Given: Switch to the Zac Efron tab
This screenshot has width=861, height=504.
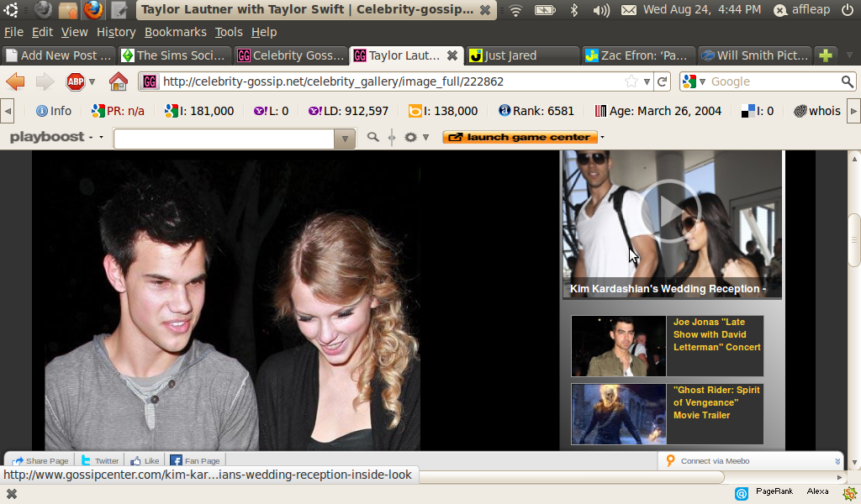Looking at the screenshot, I should [637, 55].
